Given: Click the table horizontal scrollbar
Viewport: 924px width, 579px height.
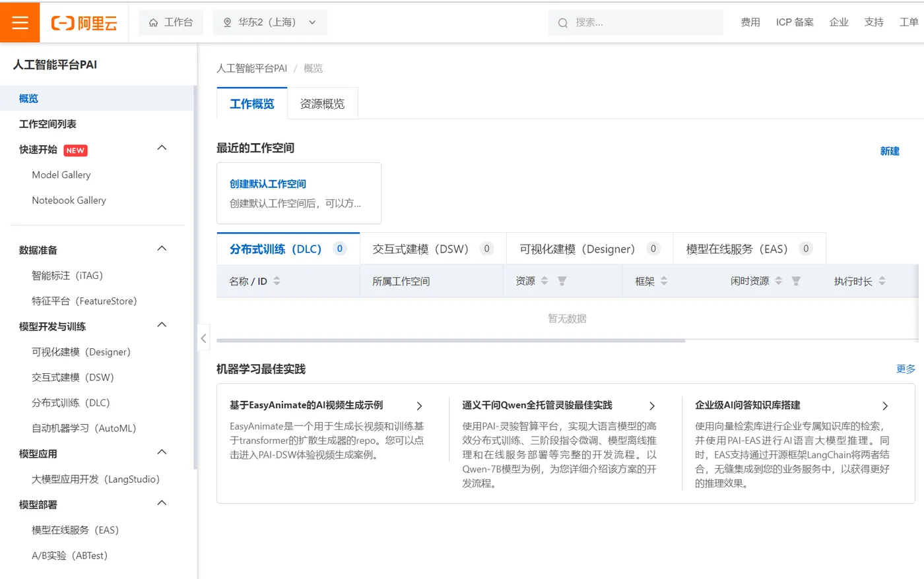Looking at the screenshot, I should (451, 341).
